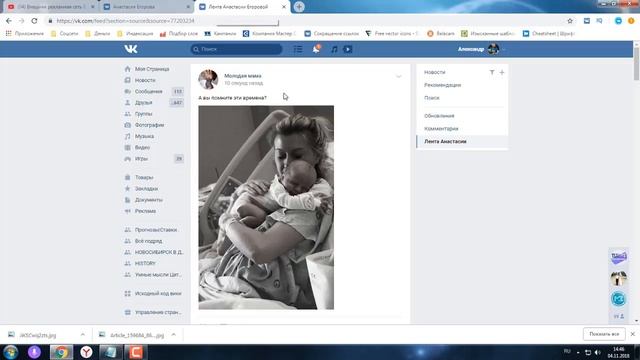Launch Yandex browser from the taskbar
Viewport: 640px width, 360px height.
[x=86, y=352]
